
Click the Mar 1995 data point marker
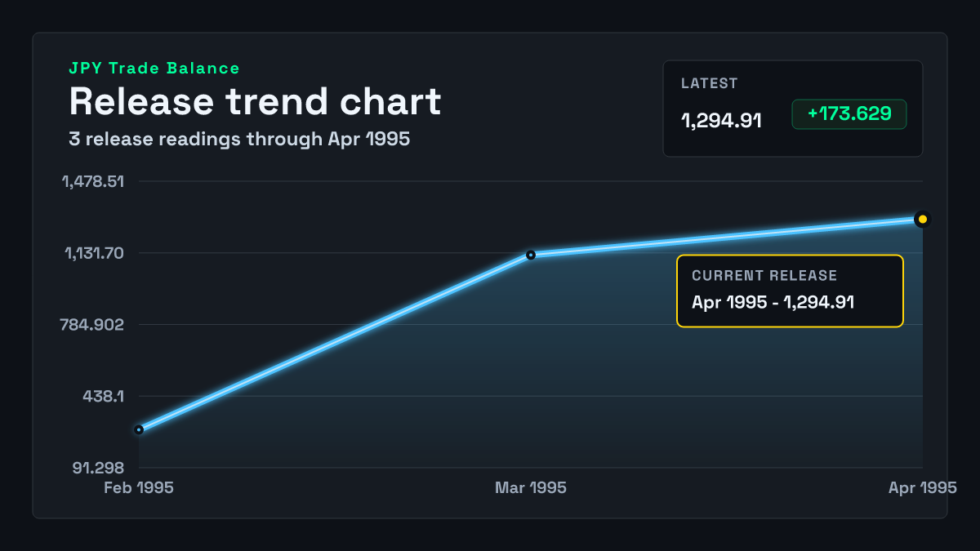pos(531,255)
